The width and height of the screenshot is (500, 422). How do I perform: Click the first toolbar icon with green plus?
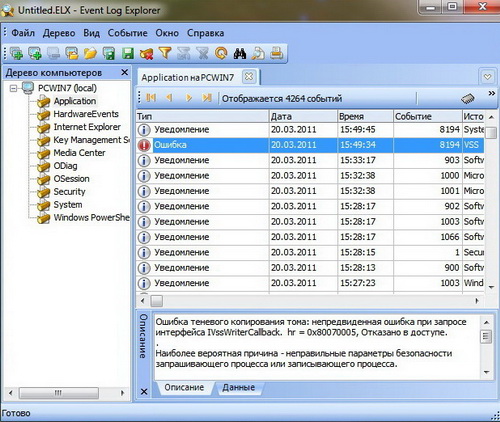point(17,53)
